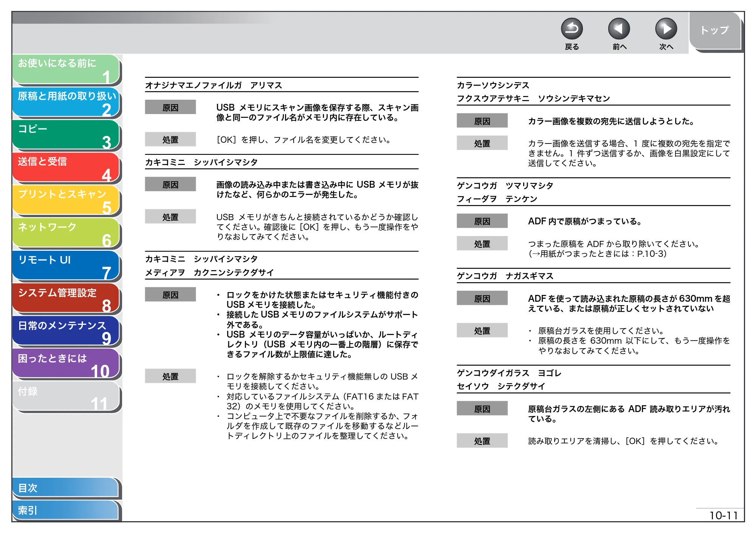
Task: Click the メディアヲ カクニンシテクダサイ heading
Action: pyautogui.click(x=209, y=273)
